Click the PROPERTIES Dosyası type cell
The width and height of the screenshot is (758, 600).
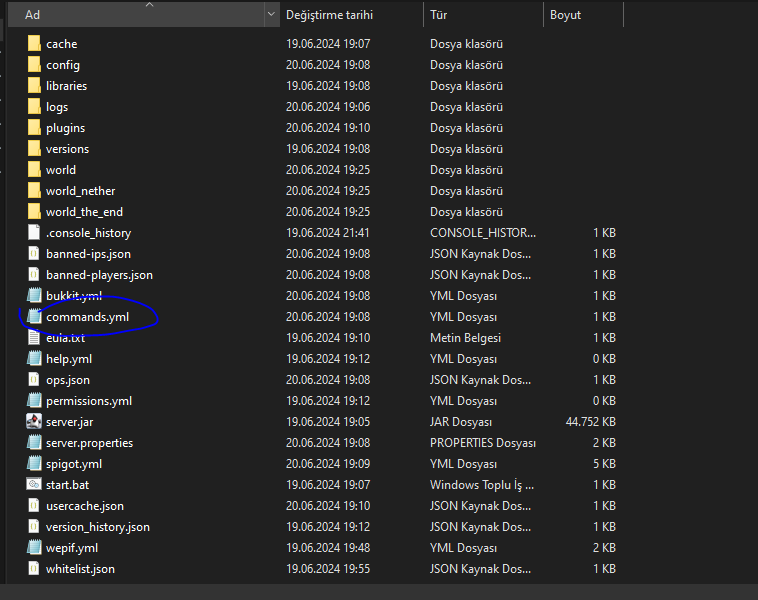tap(483, 443)
